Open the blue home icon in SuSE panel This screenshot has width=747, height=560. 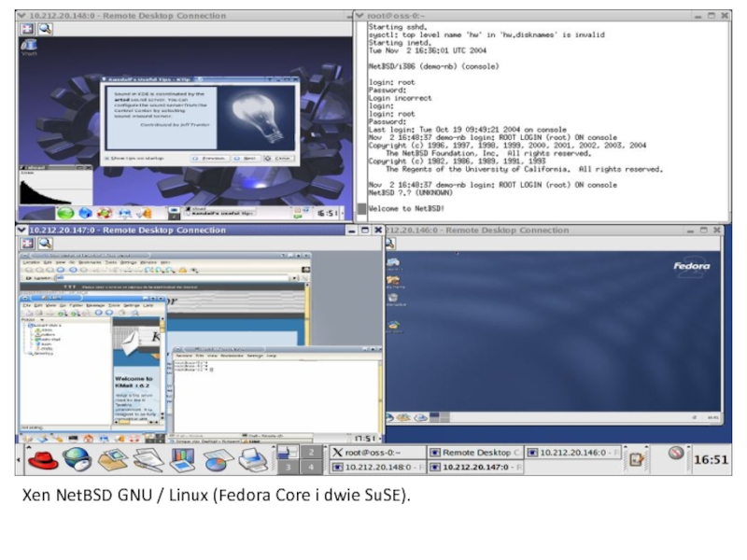click(85, 213)
